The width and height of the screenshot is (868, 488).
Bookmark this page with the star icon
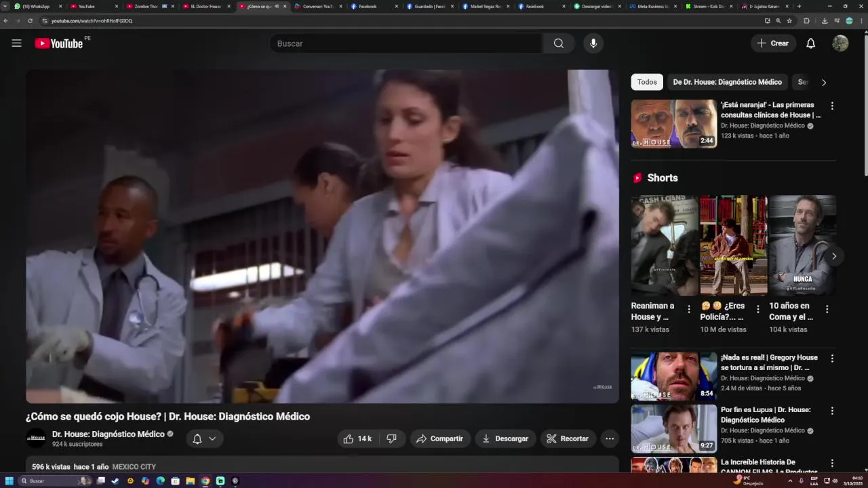(x=789, y=21)
